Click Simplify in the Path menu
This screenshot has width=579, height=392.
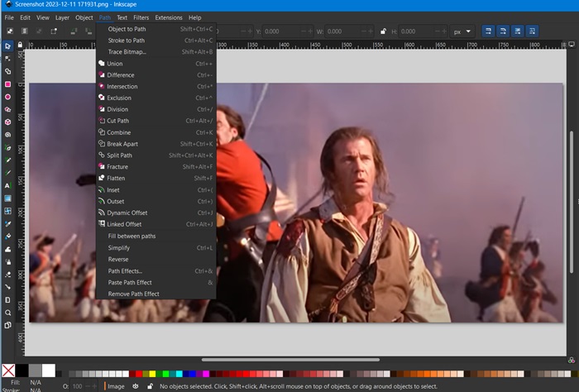[118, 248]
